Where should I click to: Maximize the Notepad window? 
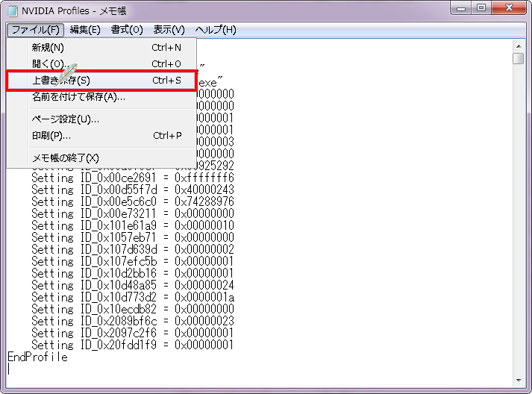tap(481, 8)
